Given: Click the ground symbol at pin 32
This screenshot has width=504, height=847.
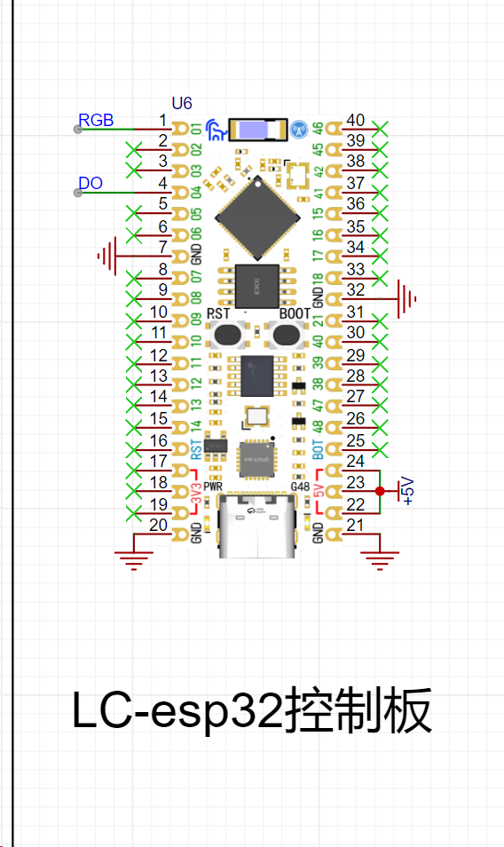Looking at the screenshot, I should [406, 298].
